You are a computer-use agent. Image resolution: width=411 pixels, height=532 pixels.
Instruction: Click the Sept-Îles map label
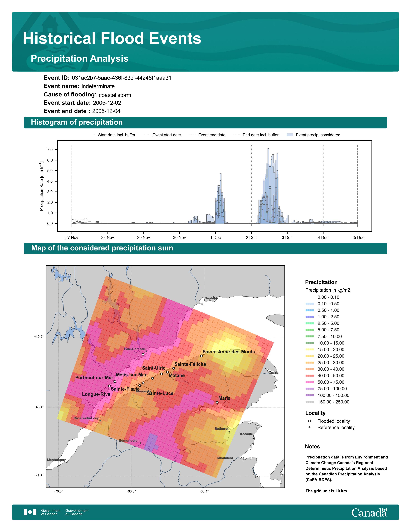click(212, 298)
